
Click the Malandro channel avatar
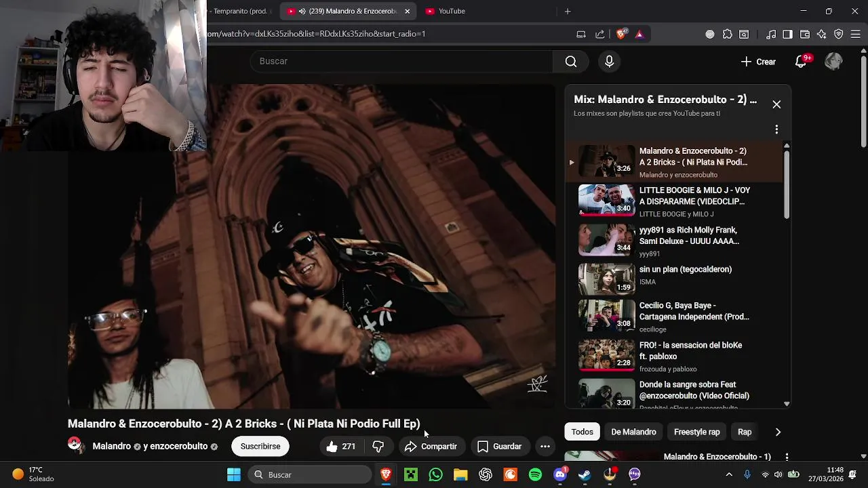tap(75, 445)
